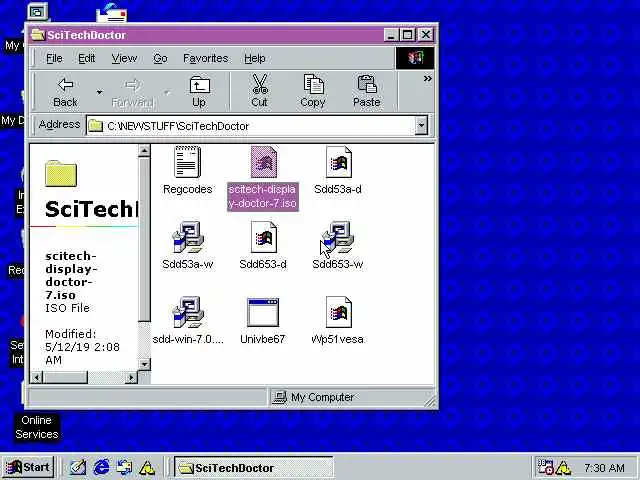Click the Back toolbar button
Image resolution: width=640 pixels, height=480 pixels.
pyautogui.click(x=65, y=92)
